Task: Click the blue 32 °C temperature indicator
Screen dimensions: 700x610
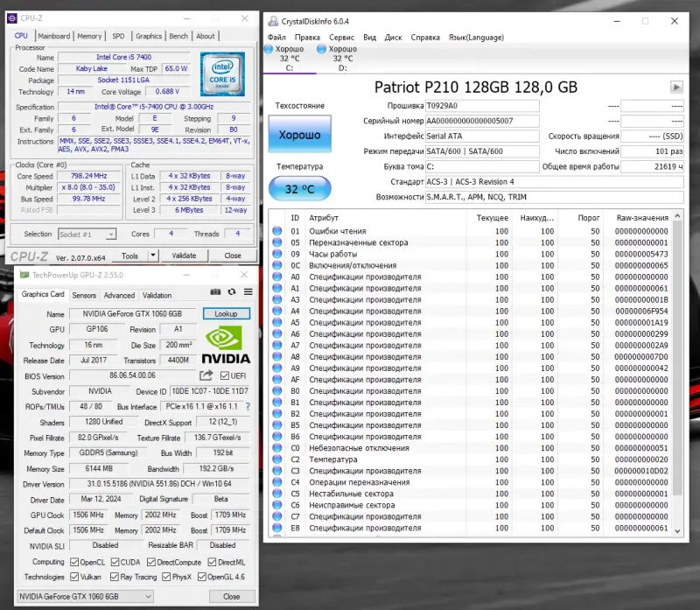Action: [297, 188]
